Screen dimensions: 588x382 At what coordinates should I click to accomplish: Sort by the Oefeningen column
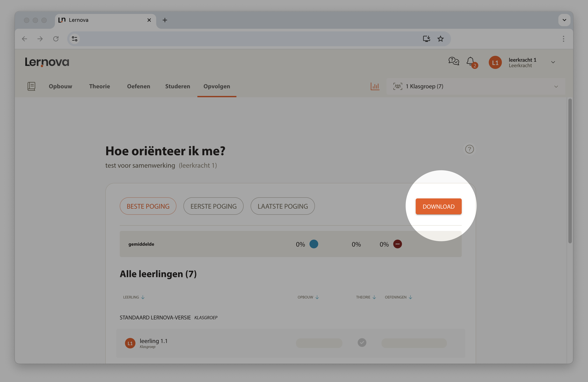click(398, 297)
